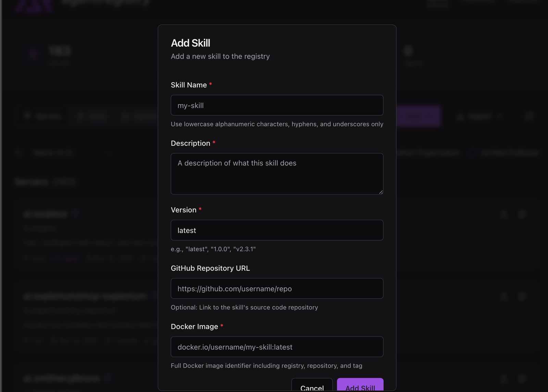Viewport: 548px width, 392px height.
Task: Submit with the purple Add Skill button
Action: click(360, 386)
